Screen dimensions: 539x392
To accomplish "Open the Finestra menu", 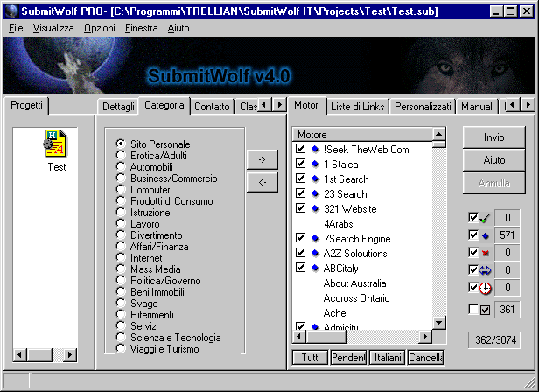I will click(x=141, y=28).
